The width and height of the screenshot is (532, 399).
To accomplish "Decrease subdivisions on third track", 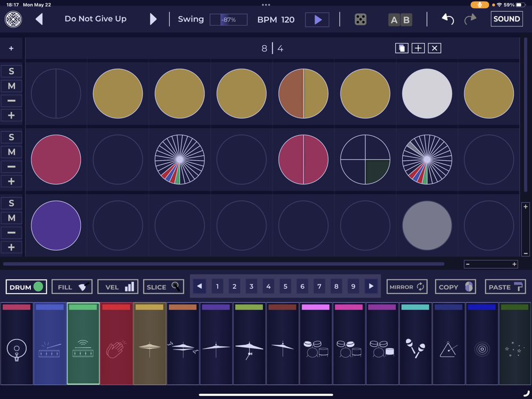I will 11,233.
